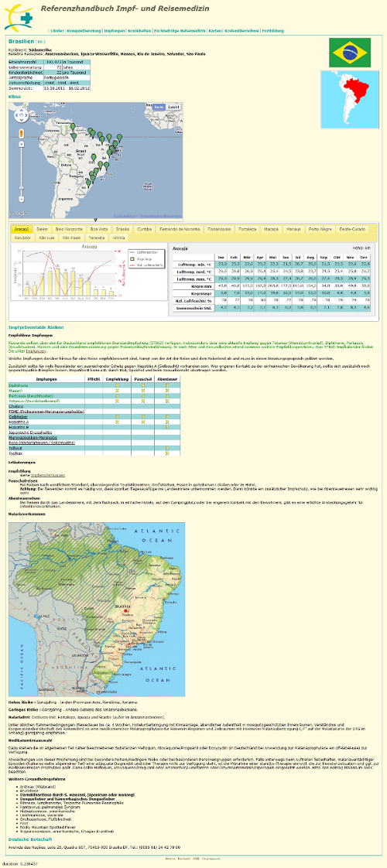Open the Kostenübernahme menu item
The width and height of the screenshot is (387, 868).
click(241, 30)
